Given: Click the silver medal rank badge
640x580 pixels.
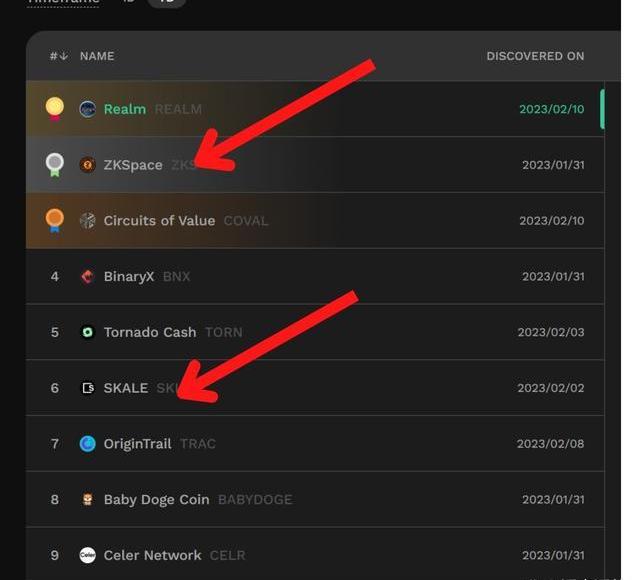Looking at the screenshot, I should coord(55,164).
